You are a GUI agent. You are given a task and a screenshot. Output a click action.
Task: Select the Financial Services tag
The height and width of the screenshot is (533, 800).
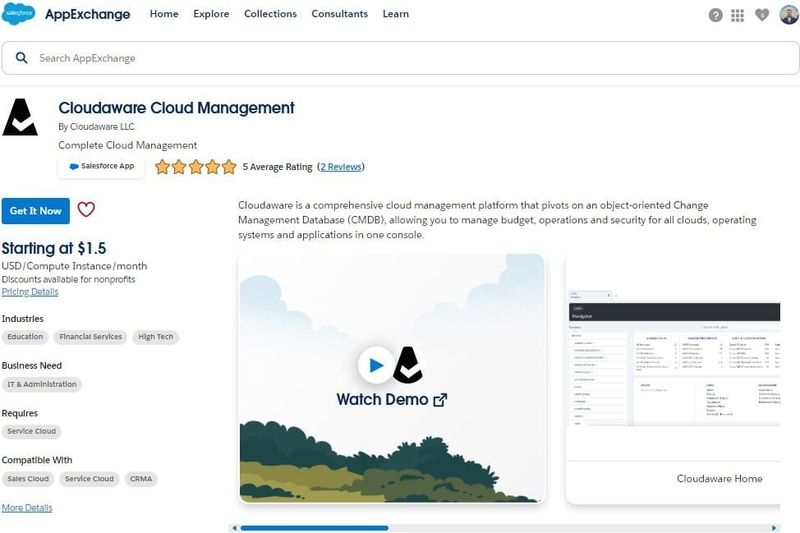click(90, 337)
